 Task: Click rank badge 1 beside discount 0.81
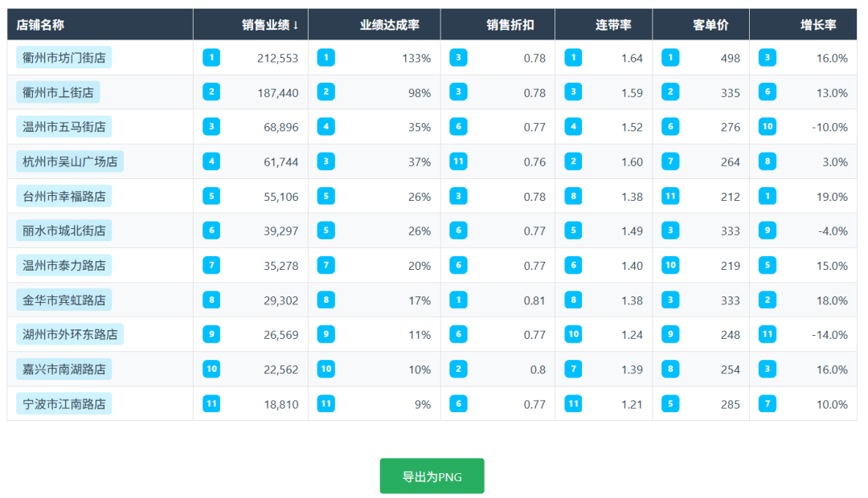(458, 300)
